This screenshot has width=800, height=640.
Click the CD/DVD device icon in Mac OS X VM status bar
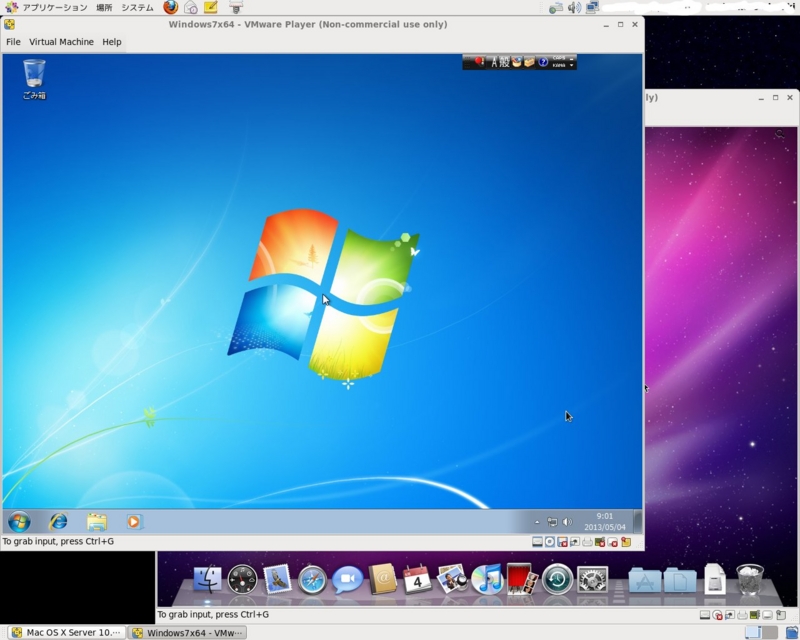(x=717, y=615)
